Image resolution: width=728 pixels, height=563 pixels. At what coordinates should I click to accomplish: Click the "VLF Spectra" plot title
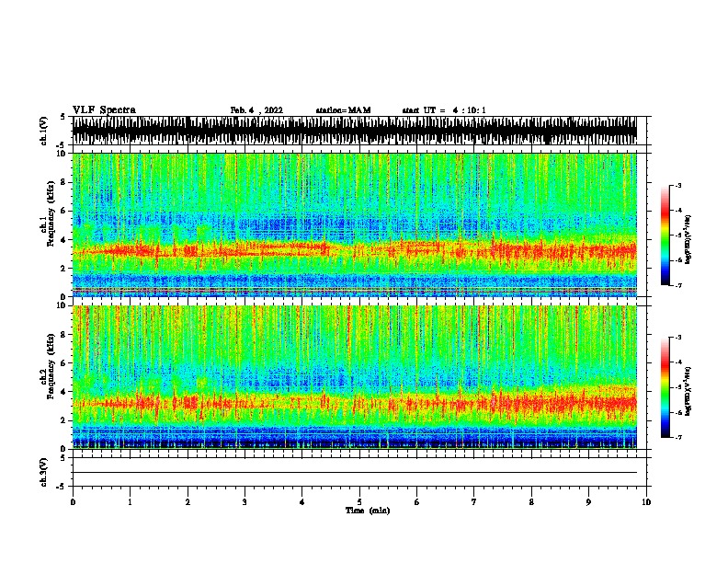(104, 110)
